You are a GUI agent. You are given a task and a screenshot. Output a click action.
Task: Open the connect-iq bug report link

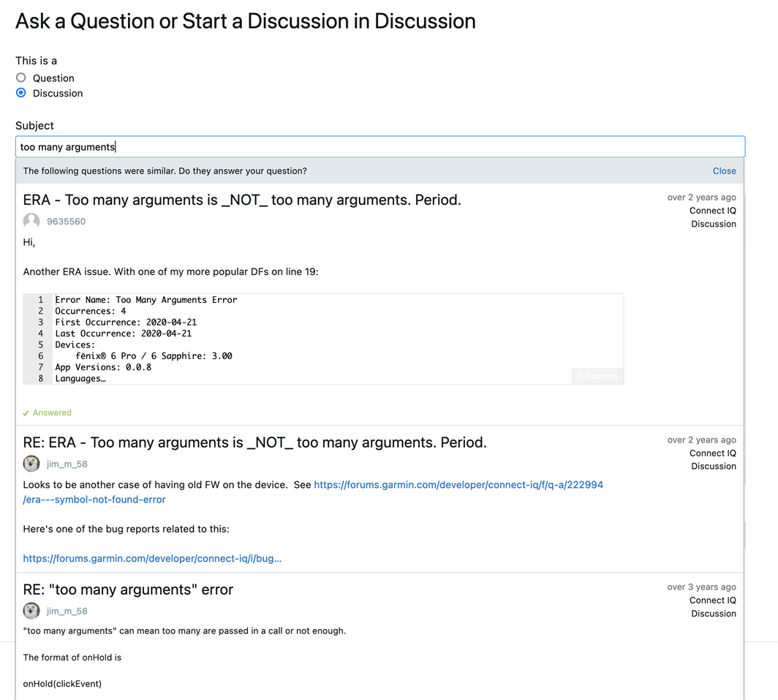152,558
